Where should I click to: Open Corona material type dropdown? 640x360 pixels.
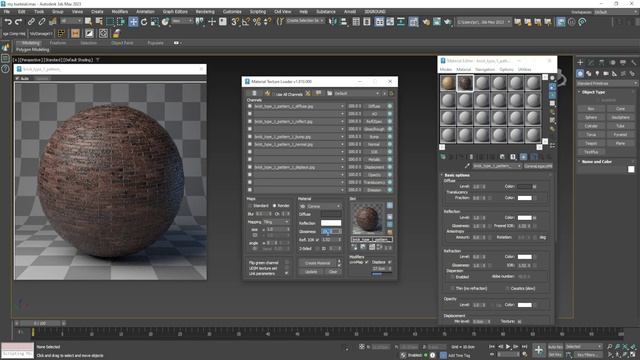coord(320,206)
